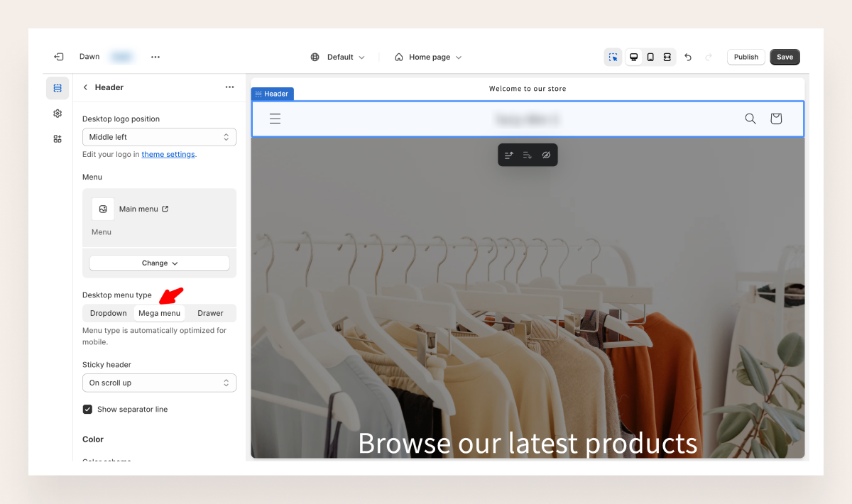
Task: Switch to desktop preview icon
Action: 633,57
